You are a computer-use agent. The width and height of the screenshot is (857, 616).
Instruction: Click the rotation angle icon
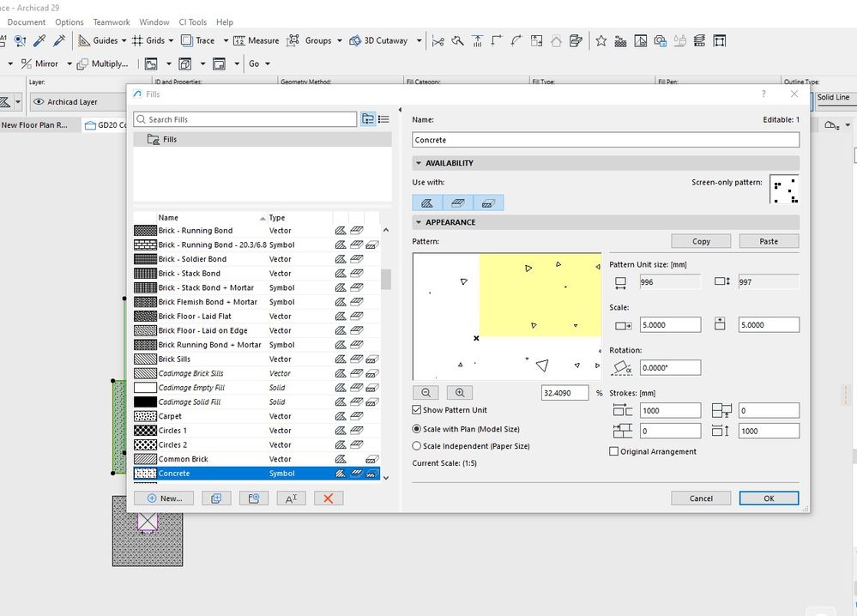tap(622, 367)
